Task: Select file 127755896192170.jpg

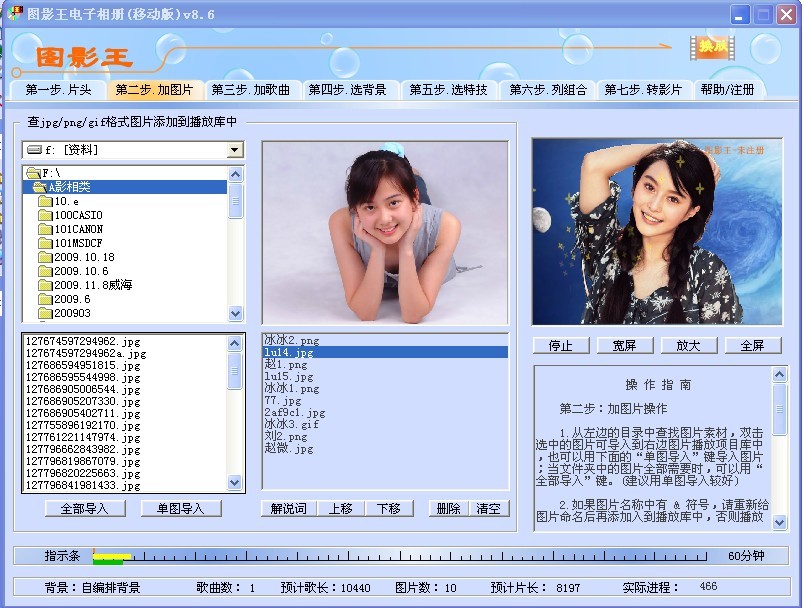Action: click(83, 425)
